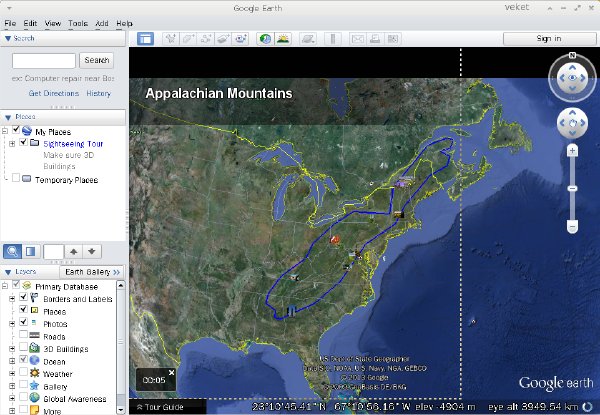
Task: Click the zoom in plus button
Action: (572, 151)
